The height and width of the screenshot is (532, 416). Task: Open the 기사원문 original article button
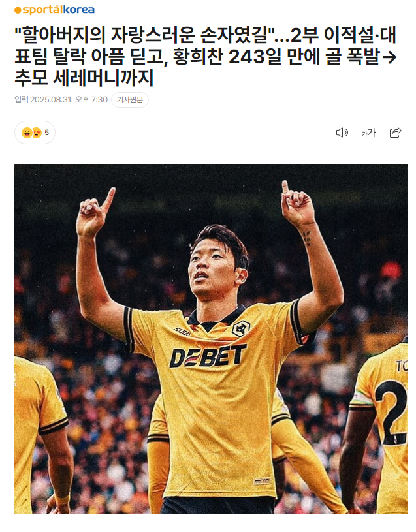[x=130, y=100]
